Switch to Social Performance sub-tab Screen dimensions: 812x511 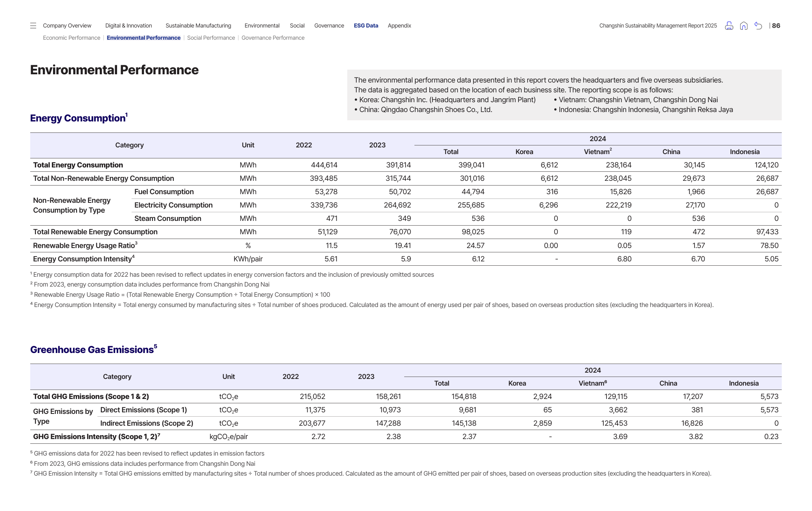[x=211, y=38]
